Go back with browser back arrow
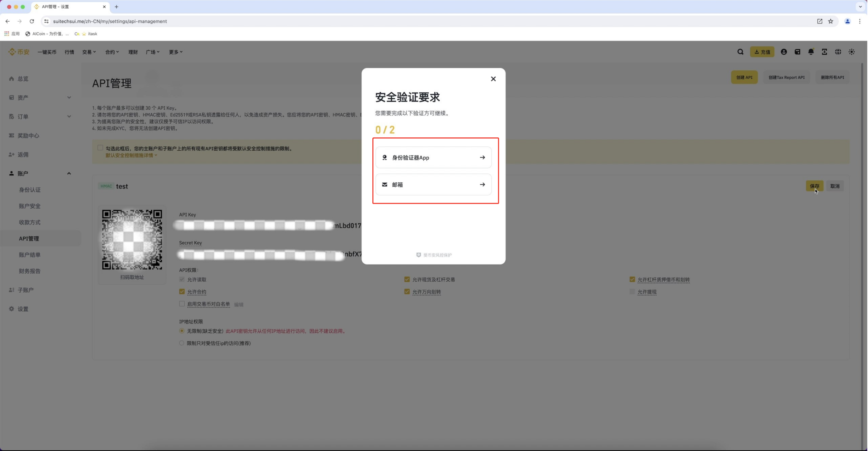This screenshot has height=451, width=868. [8, 21]
